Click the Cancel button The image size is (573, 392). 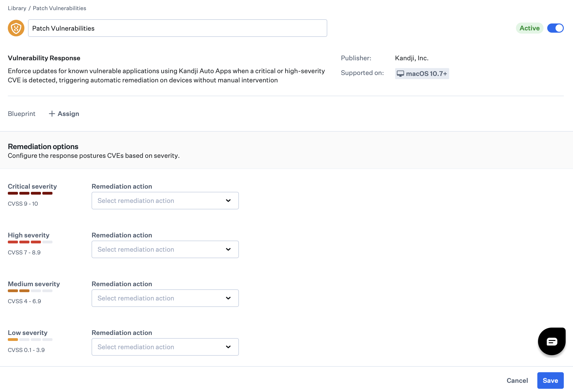click(517, 380)
